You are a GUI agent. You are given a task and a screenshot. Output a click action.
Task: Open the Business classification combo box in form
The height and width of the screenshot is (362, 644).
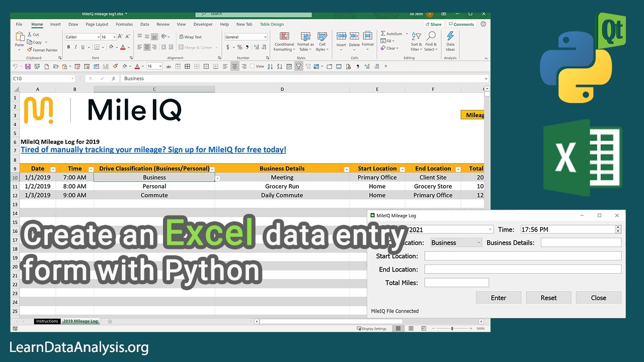pos(456,242)
